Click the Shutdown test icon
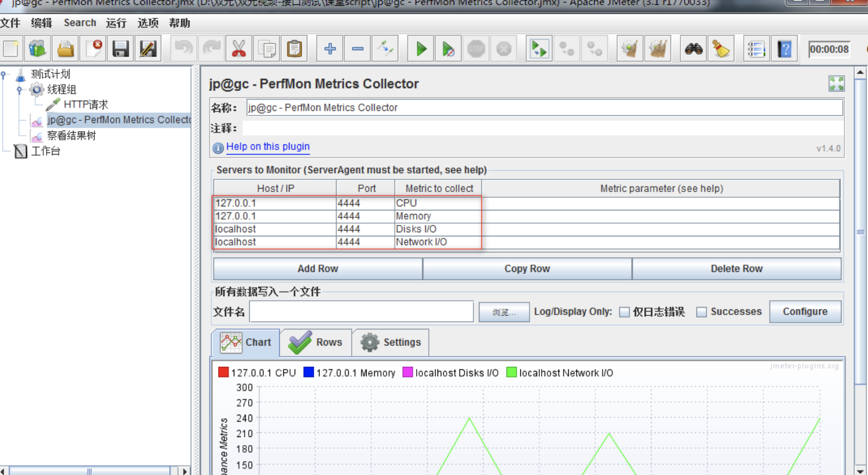This screenshot has width=868, height=475. (x=504, y=49)
